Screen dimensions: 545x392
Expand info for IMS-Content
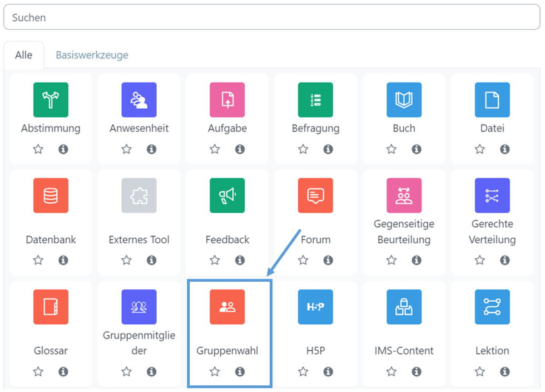point(416,372)
